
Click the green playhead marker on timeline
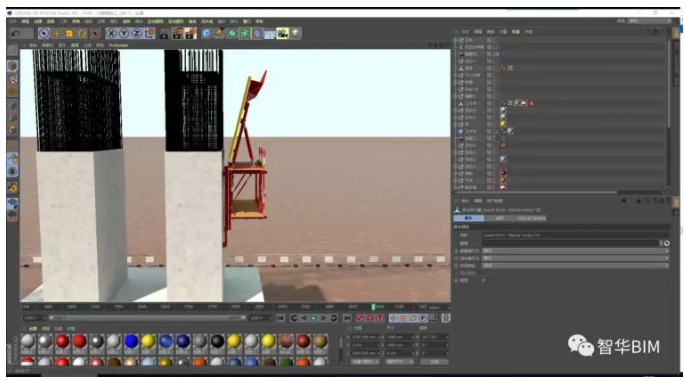pyautogui.click(x=373, y=307)
